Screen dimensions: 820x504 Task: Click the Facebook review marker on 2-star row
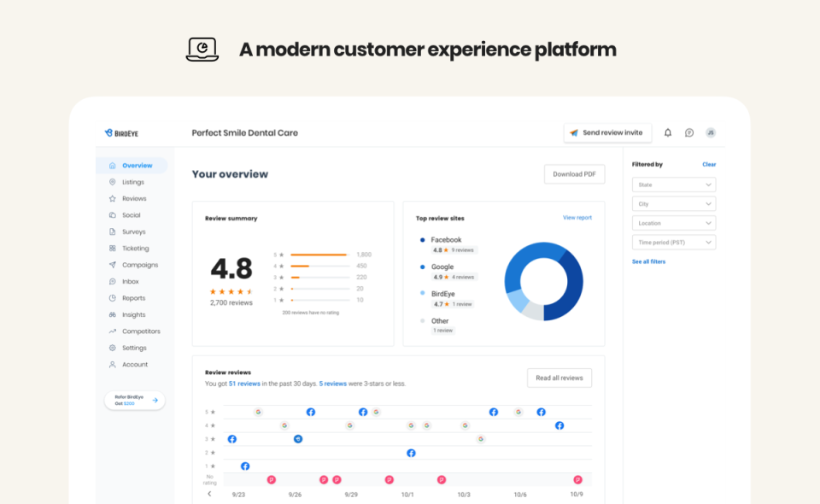click(x=411, y=453)
